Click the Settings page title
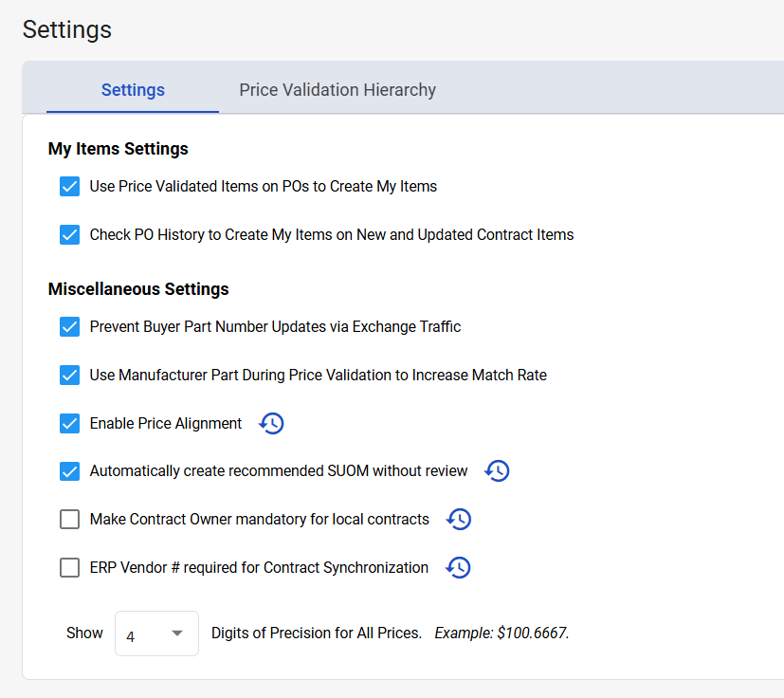This screenshot has width=784, height=698. [x=66, y=29]
